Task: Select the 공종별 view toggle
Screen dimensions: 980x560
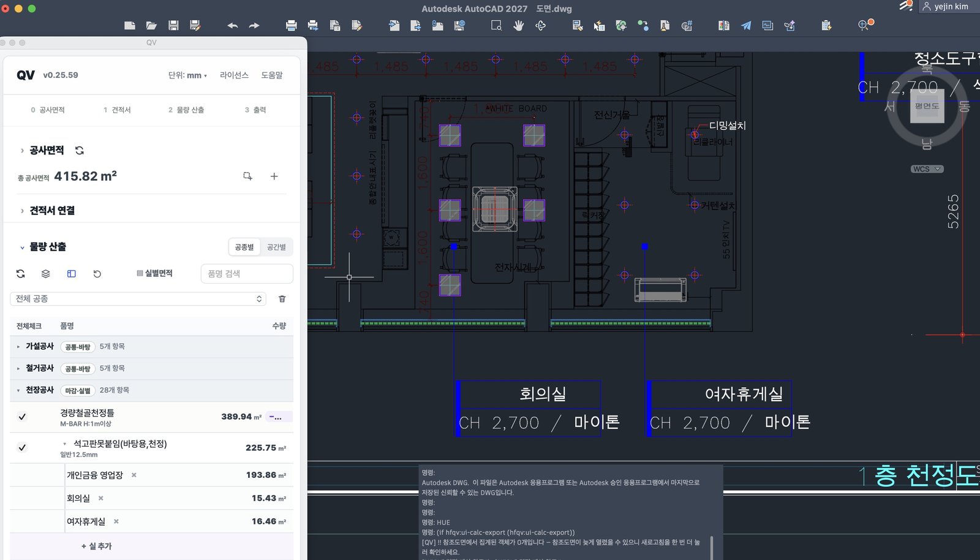Action: click(x=244, y=247)
